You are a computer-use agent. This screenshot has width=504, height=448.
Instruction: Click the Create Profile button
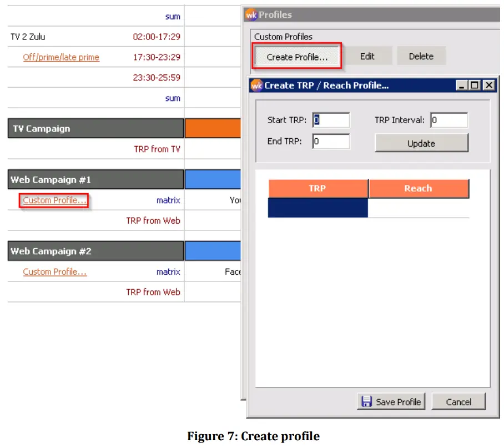[297, 56]
